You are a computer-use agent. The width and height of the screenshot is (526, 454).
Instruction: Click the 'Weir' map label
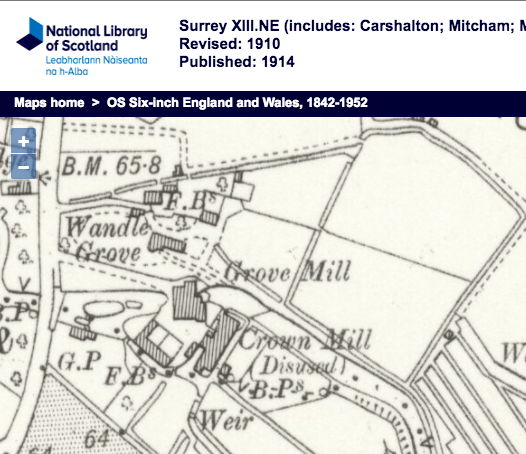pos(226,420)
